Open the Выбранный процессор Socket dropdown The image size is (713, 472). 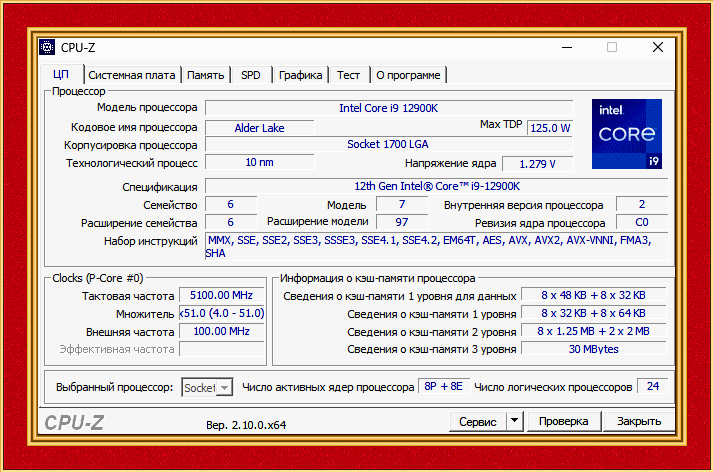[x=207, y=387]
